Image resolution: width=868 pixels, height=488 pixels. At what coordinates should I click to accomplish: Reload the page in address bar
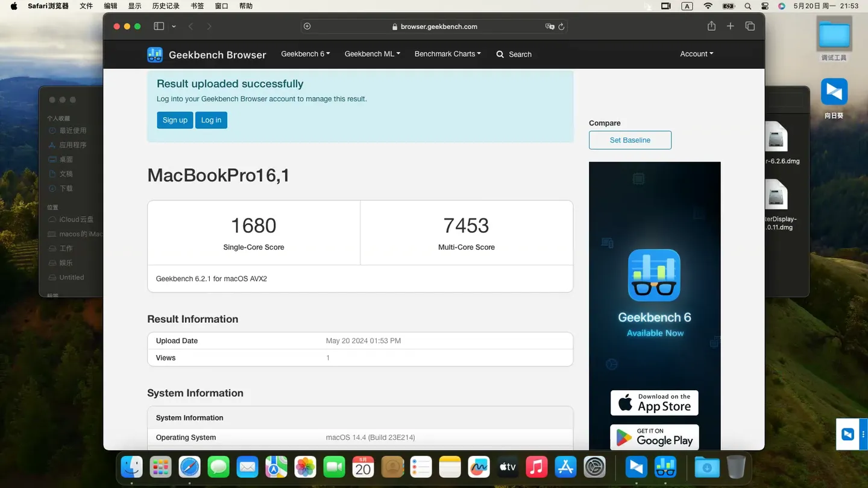[x=561, y=27]
